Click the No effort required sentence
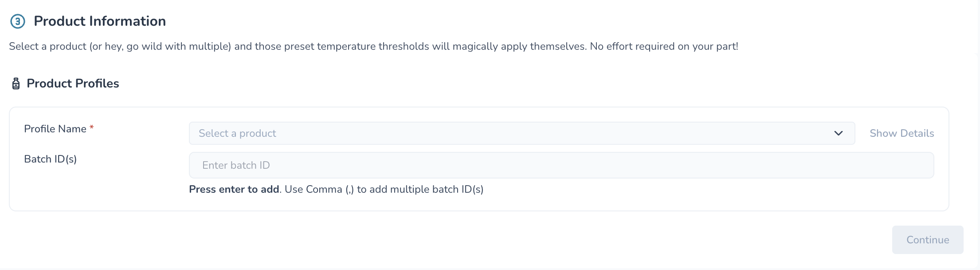 click(664, 46)
